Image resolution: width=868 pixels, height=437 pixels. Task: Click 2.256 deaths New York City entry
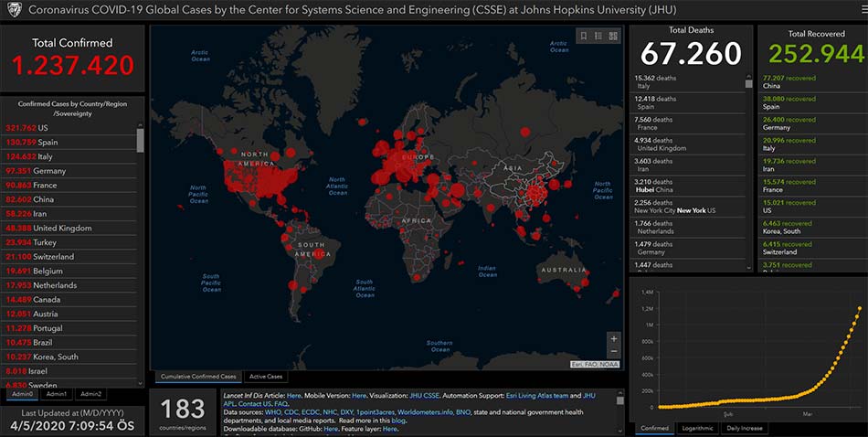point(687,207)
